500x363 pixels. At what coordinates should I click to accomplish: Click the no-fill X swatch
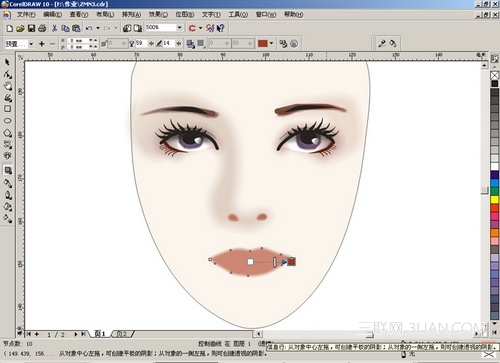[x=495, y=75]
